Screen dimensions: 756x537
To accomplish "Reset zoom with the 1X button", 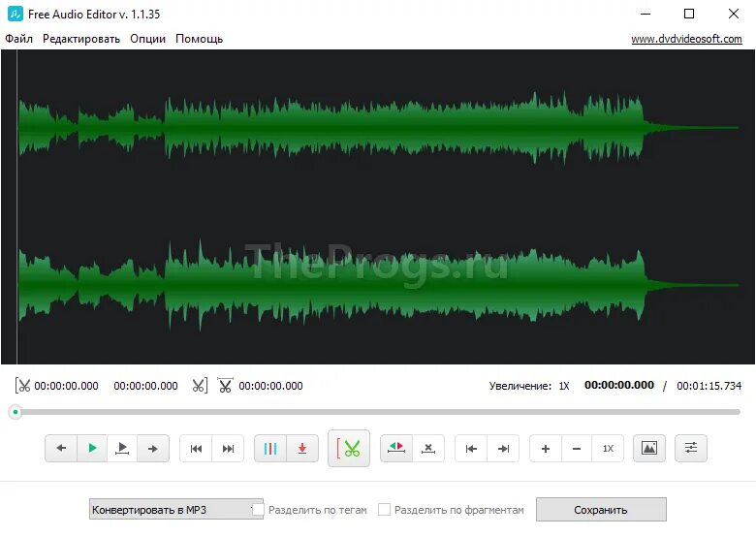I will click(608, 448).
